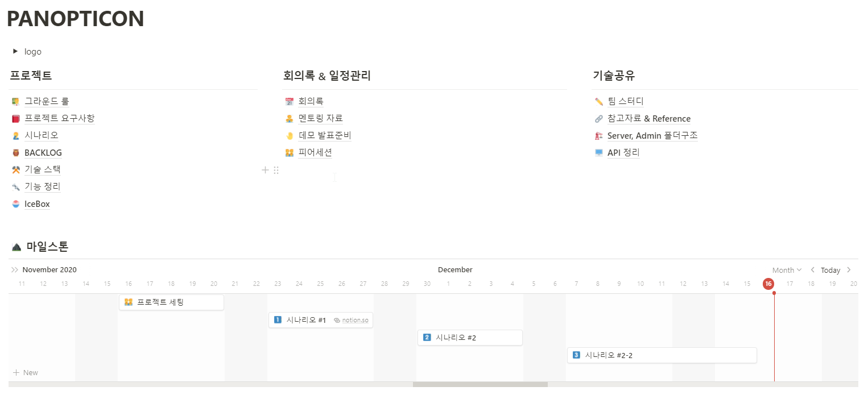Click the chain-link icon beside 참고자료 & Reference
Image resolution: width=868 pixels, height=399 pixels.
[x=599, y=118]
